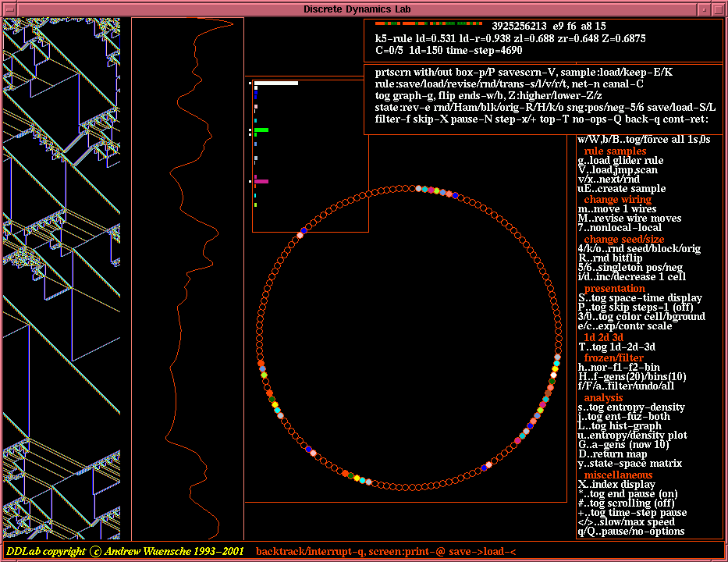Click the 'Discrete Dynamics Lab' title bar
Viewport: 728px width, 562px height.
click(357, 9)
